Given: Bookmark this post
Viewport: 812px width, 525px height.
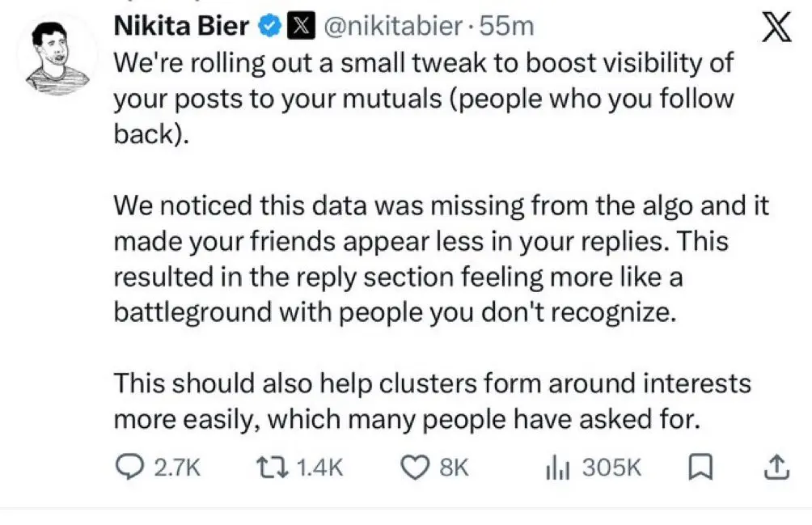Looking at the screenshot, I should (x=700, y=468).
